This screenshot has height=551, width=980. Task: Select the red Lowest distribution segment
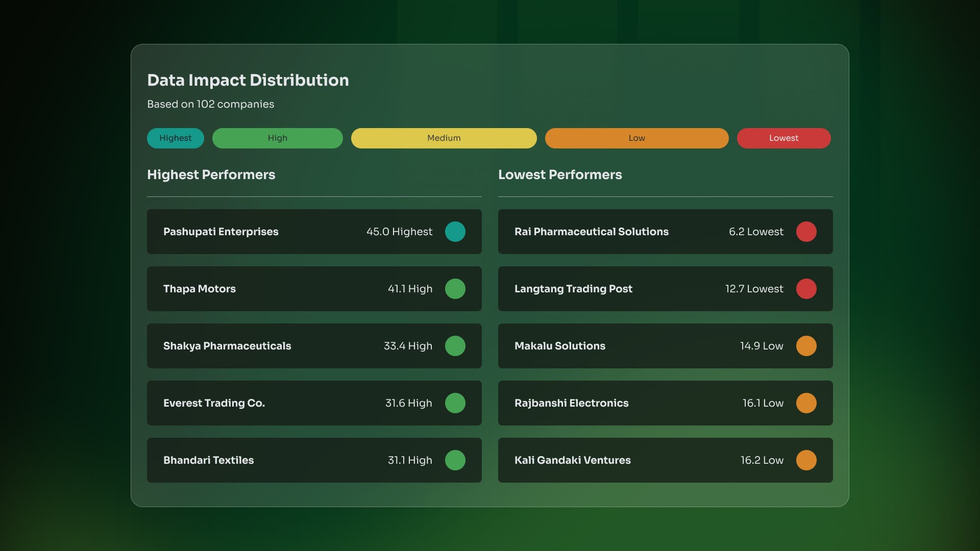click(784, 138)
